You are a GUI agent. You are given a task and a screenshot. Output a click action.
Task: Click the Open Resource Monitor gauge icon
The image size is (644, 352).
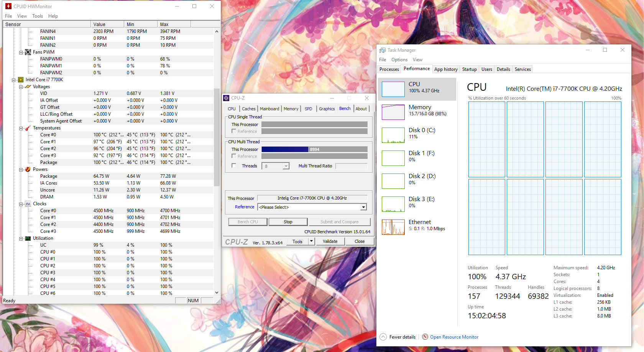click(x=425, y=337)
